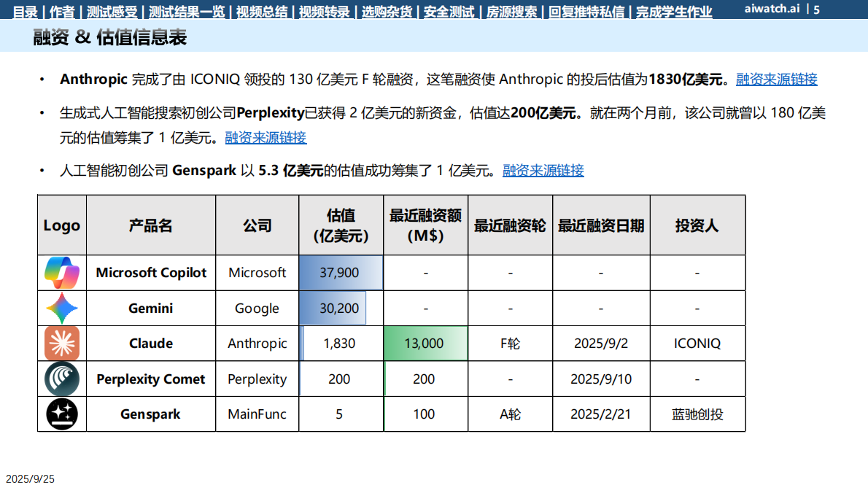This screenshot has height=488, width=868.
Task: Click the Gemini star logo
Action: [x=62, y=308]
